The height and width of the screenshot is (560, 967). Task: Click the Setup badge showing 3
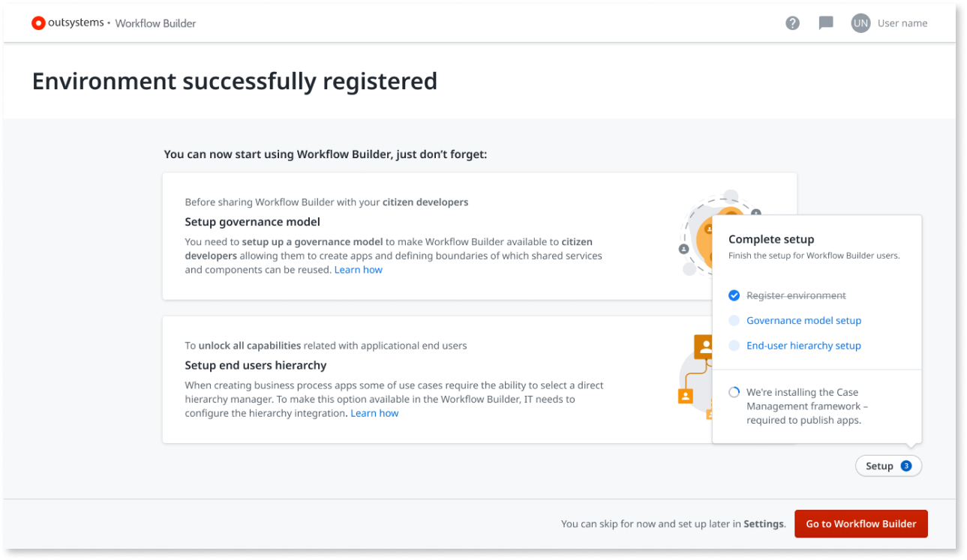(x=906, y=466)
